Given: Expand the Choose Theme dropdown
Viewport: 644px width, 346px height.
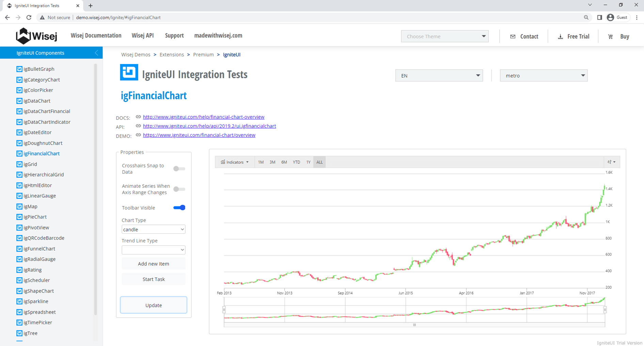Looking at the screenshot, I should point(444,36).
